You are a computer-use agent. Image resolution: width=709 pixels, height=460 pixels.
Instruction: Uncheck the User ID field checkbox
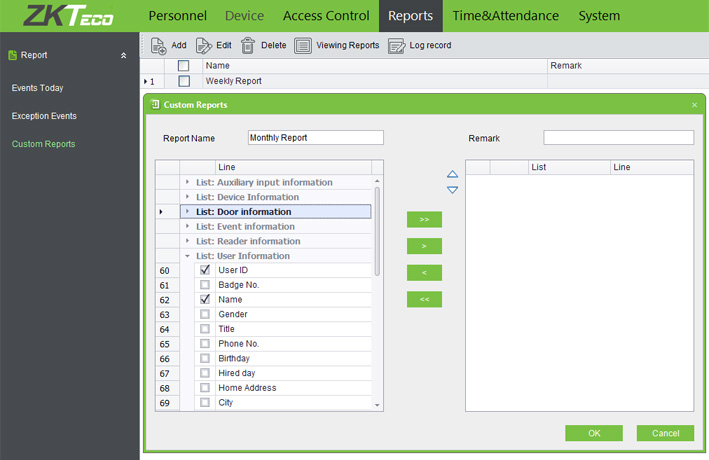point(205,270)
